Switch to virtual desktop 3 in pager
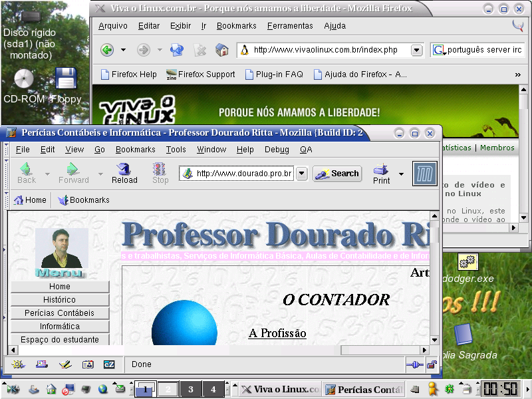The image size is (532, 399). pyautogui.click(x=191, y=389)
